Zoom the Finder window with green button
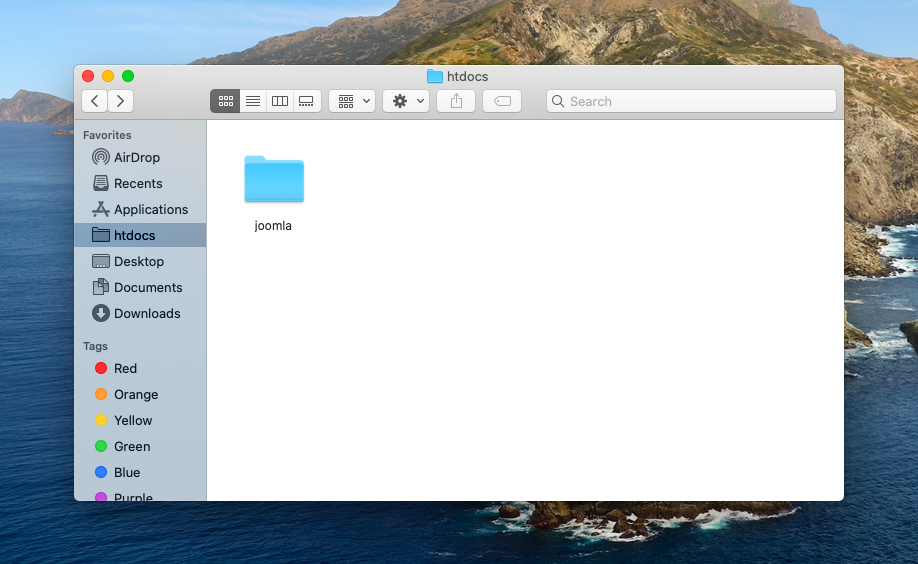Screen dimensions: 918x564 click(128, 76)
